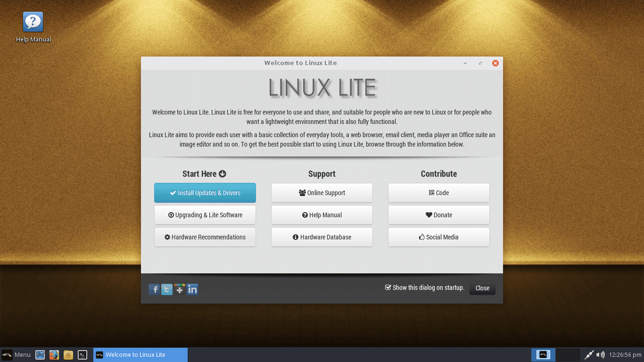Open Online Support

[x=322, y=193]
